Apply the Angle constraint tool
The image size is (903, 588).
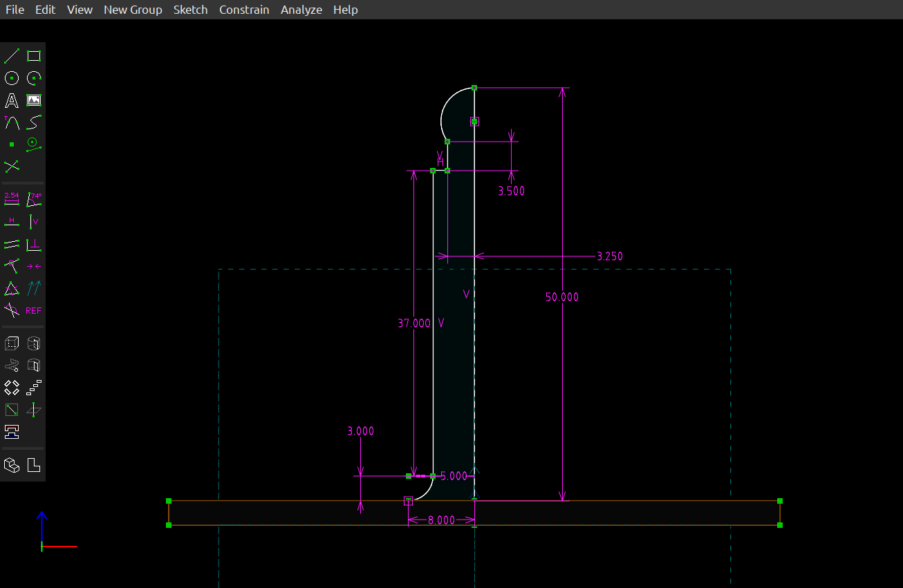[34, 200]
